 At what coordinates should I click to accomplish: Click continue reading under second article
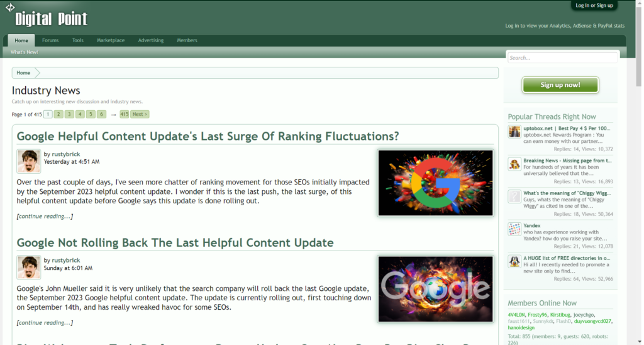[45, 323]
